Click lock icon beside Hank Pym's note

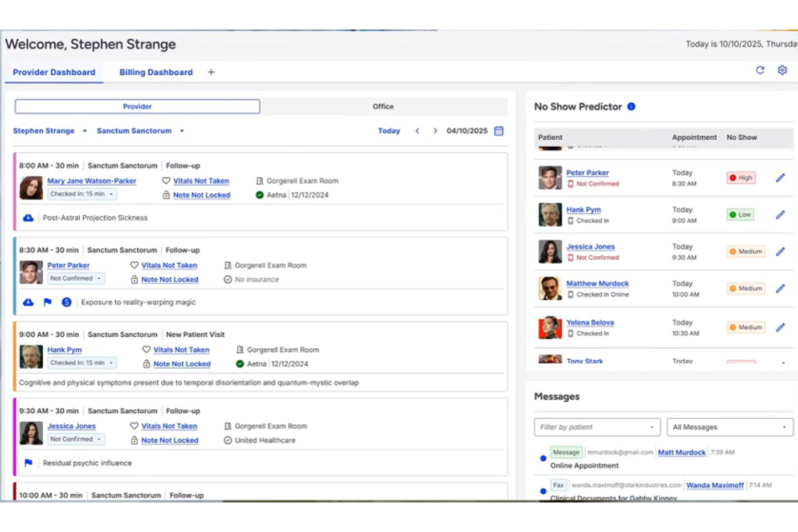pyautogui.click(x=146, y=364)
